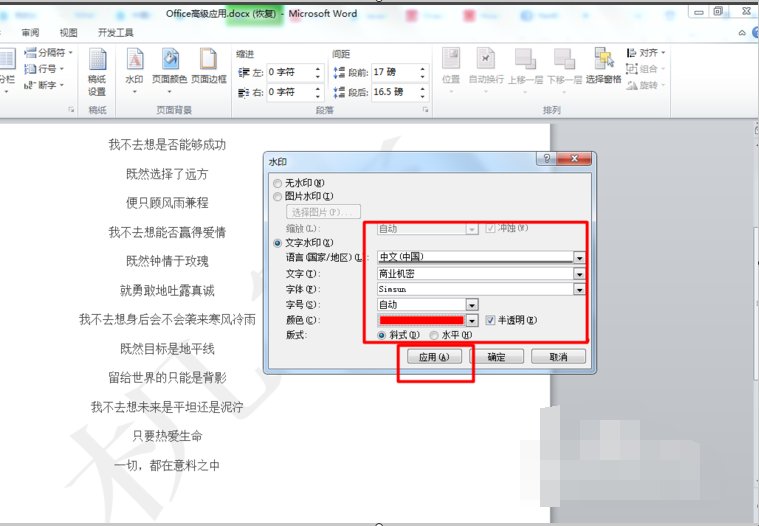Choose the 斜式 diagonal layout radio
Viewport: 759px width, 526px height.
[381, 335]
